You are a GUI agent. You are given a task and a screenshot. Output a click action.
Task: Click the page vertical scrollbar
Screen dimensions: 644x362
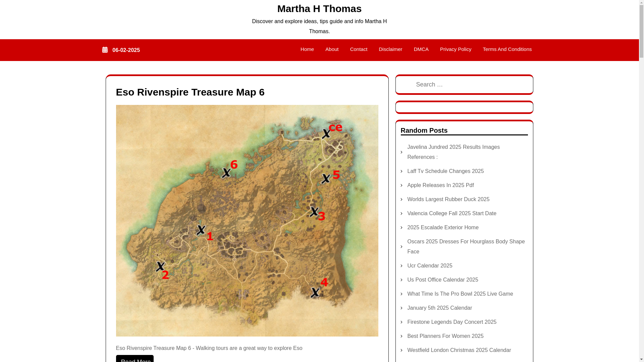(x=641, y=181)
